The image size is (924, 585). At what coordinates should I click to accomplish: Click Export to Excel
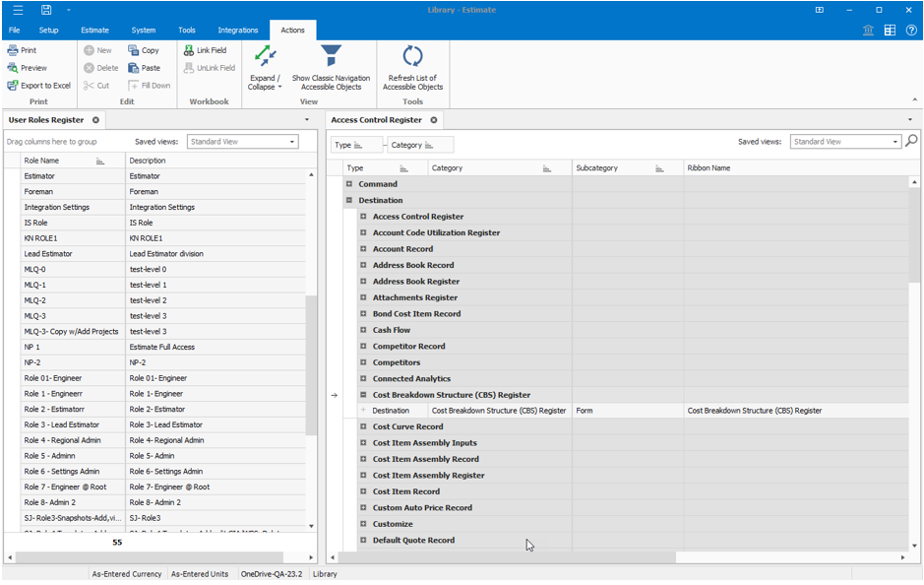tap(38, 86)
